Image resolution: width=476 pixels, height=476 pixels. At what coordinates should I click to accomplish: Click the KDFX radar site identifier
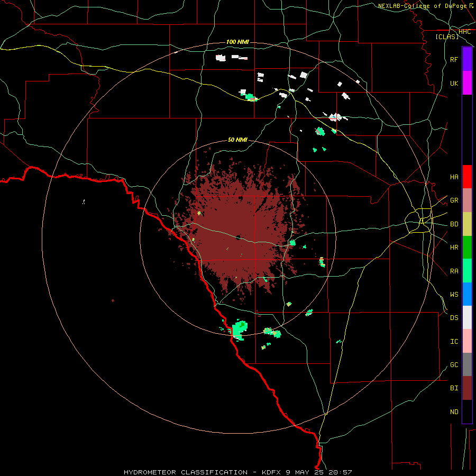[272, 472]
